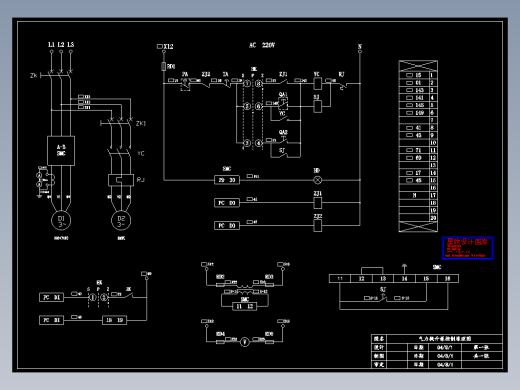Select selector switch contact circle 4

coord(259,143)
